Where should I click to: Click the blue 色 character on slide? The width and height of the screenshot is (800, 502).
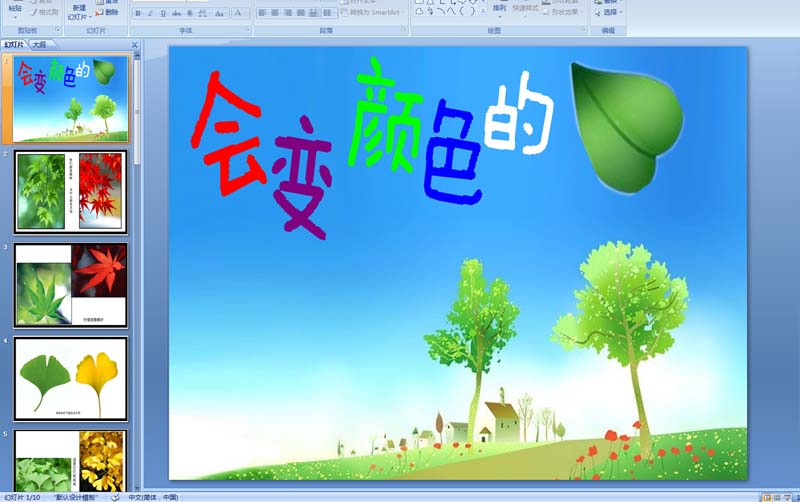(x=452, y=152)
